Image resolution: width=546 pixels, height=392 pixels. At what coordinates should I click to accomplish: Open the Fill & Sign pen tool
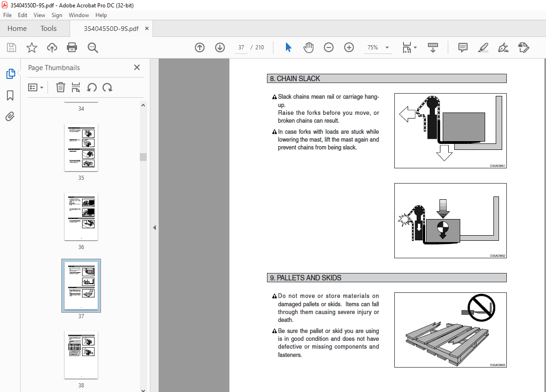pos(503,48)
